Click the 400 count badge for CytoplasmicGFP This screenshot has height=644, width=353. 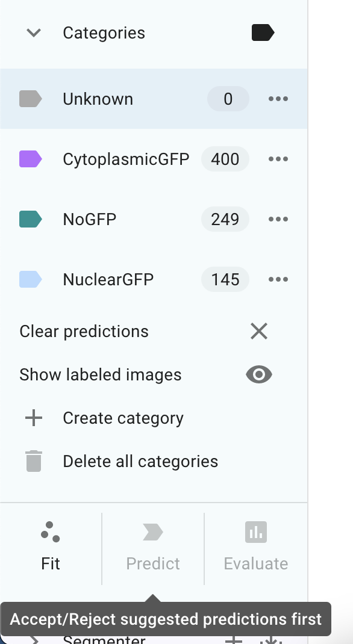(x=225, y=159)
